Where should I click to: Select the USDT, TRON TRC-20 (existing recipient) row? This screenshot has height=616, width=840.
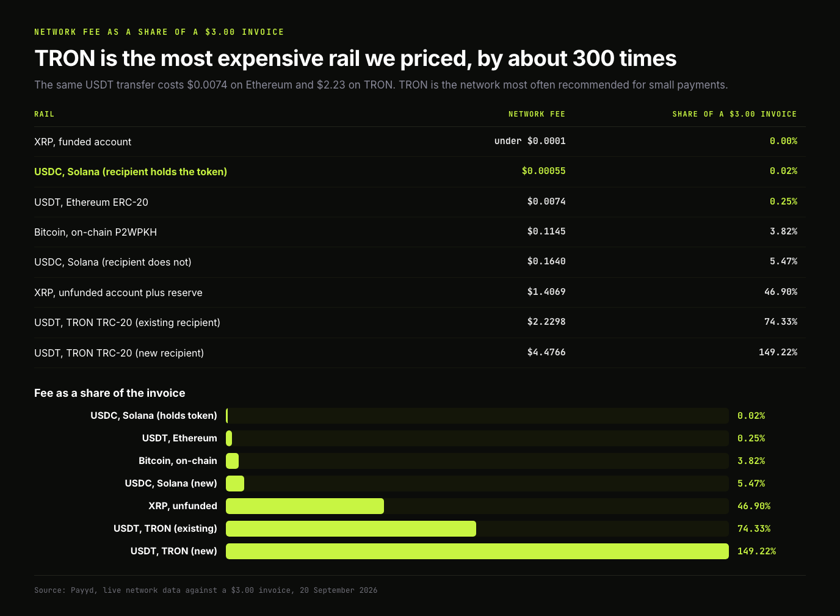pyautogui.click(x=420, y=322)
